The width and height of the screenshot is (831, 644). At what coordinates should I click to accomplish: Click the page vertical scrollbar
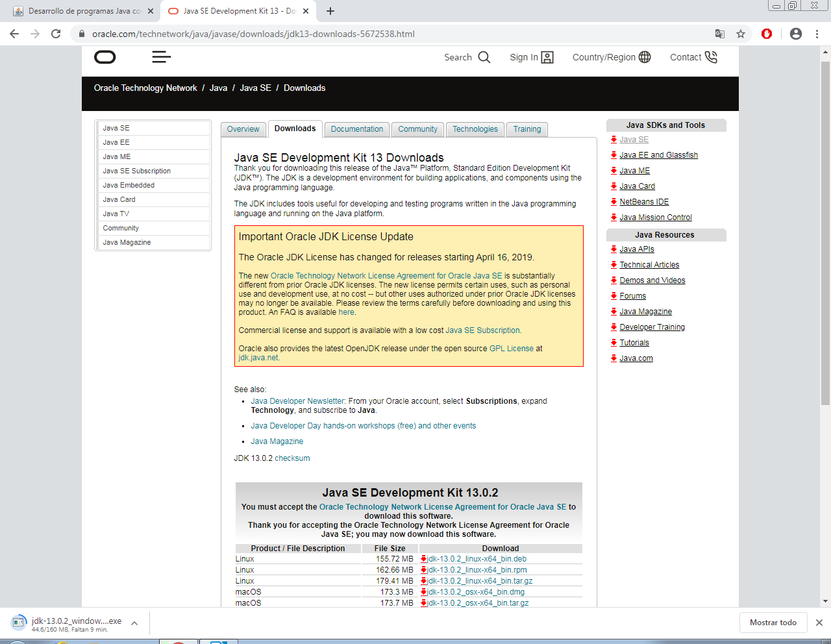pos(825,234)
